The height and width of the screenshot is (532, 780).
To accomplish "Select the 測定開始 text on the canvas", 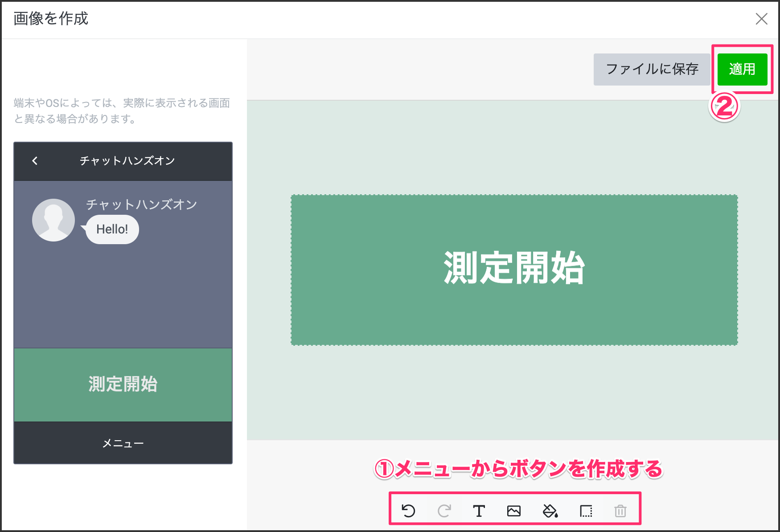I will point(514,268).
